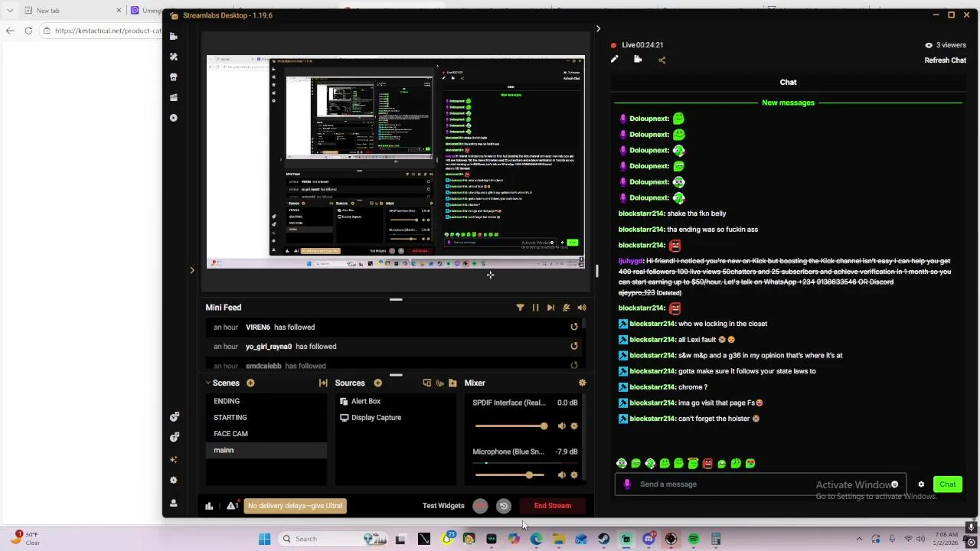The width and height of the screenshot is (980, 551).
Task: Adjust the Microphone volume slider
Action: click(x=511, y=475)
